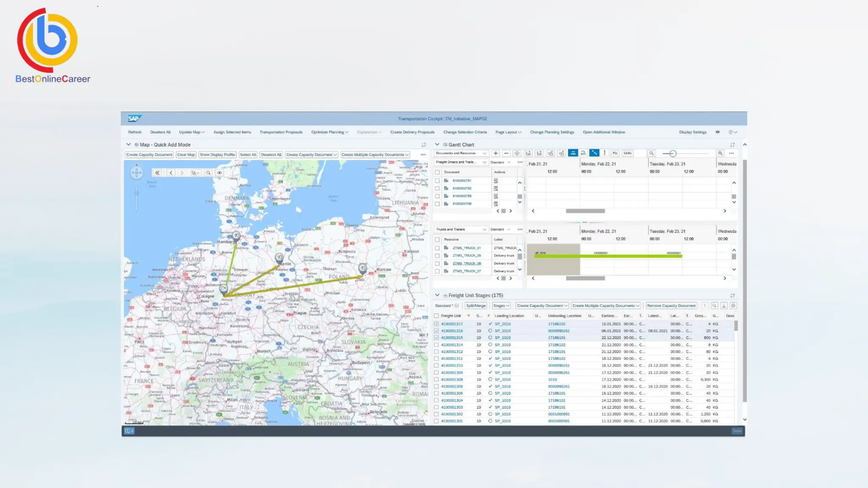Click the map pan compass control
Viewport: 868px width, 488px height.
(x=136, y=172)
